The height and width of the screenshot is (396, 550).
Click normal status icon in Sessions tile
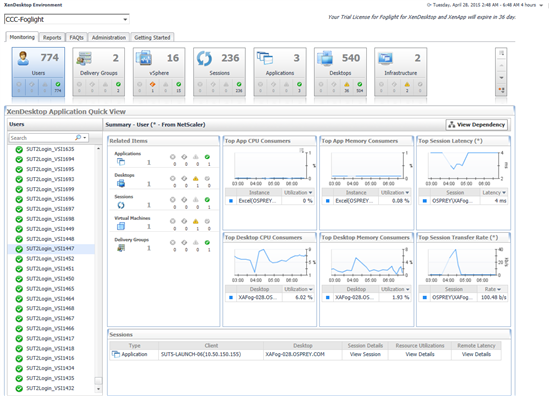pyautogui.click(x=239, y=85)
